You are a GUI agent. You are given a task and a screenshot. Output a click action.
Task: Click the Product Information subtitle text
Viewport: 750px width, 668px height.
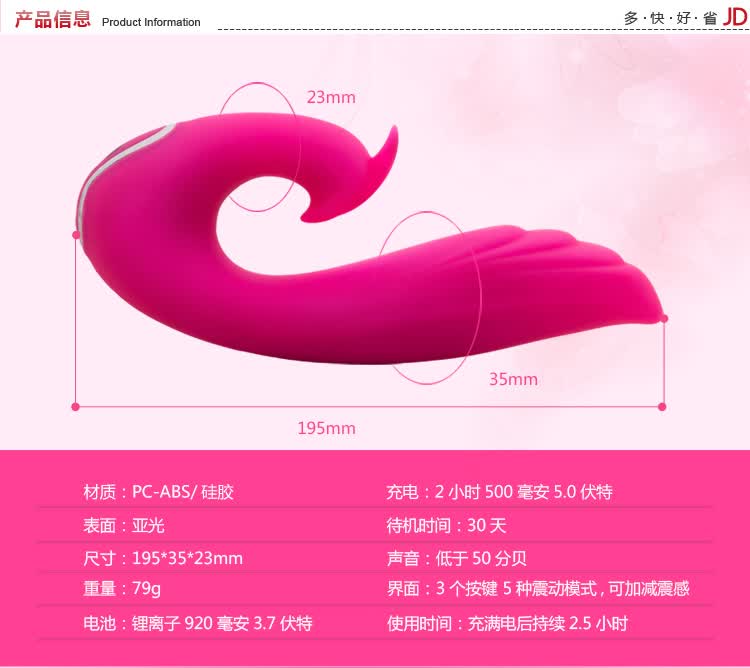[151, 22]
